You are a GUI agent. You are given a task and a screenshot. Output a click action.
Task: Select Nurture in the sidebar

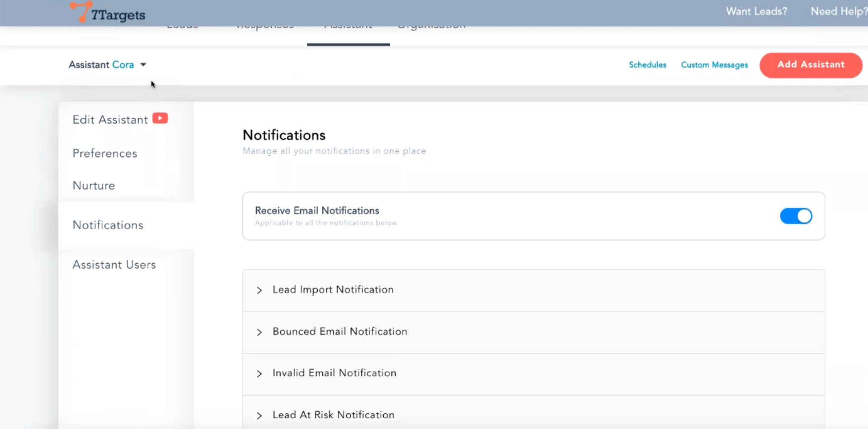click(94, 186)
